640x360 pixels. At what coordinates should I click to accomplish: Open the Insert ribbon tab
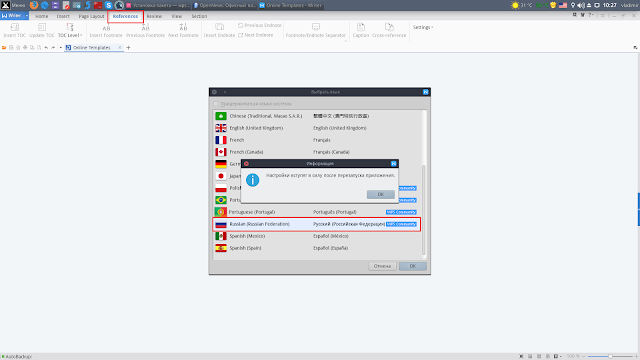coord(63,16)
